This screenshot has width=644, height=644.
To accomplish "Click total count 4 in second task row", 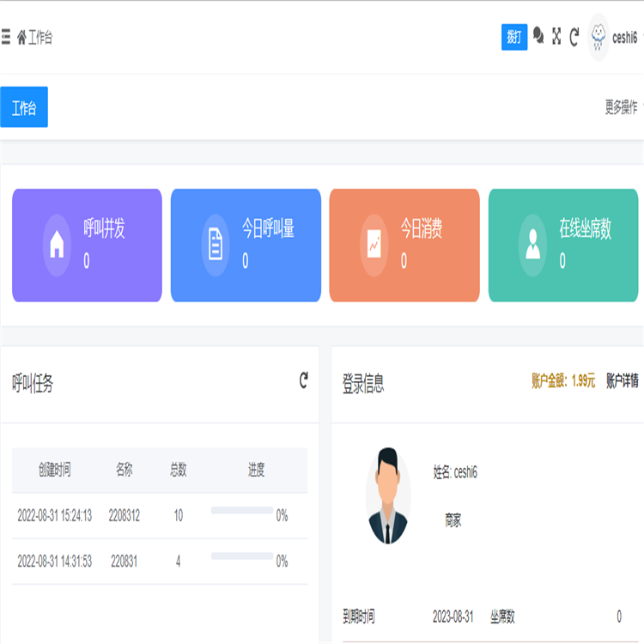I will pos(179,561).
